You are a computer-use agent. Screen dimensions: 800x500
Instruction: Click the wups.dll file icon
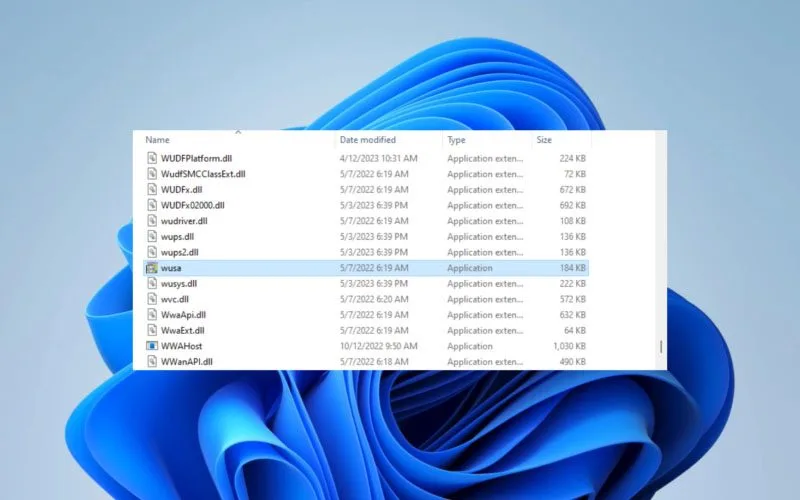[x=152, y=236]
